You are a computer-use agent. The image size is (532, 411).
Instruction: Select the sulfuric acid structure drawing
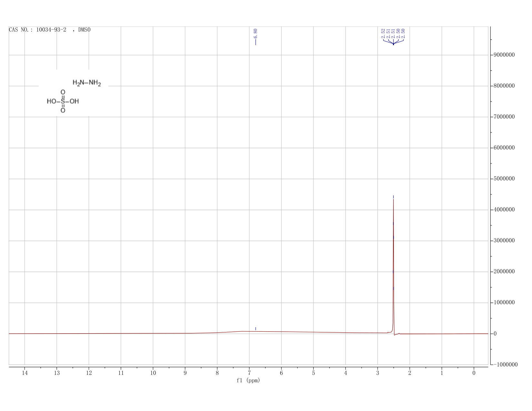coord(63,101)
